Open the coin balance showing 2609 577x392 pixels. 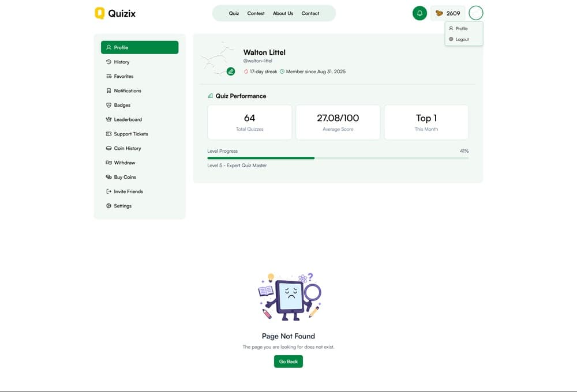448,13
